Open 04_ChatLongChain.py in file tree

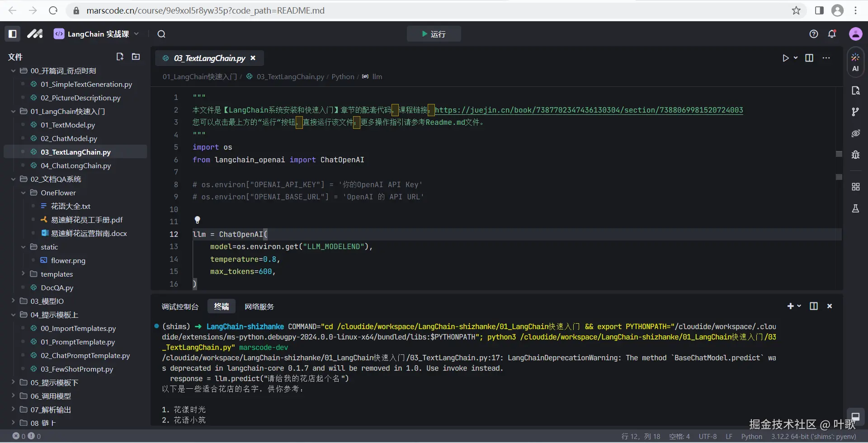point(75,165)
